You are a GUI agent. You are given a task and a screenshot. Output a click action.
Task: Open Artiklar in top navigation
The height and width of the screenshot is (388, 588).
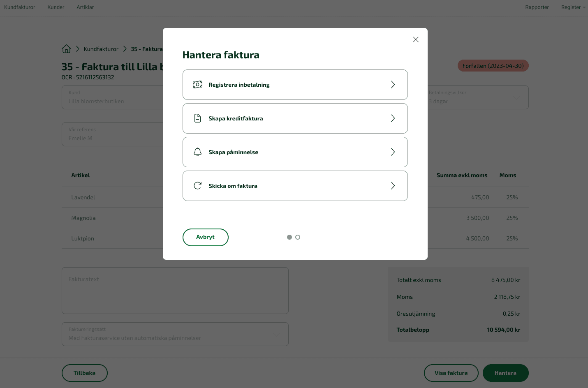pos(85,7)
